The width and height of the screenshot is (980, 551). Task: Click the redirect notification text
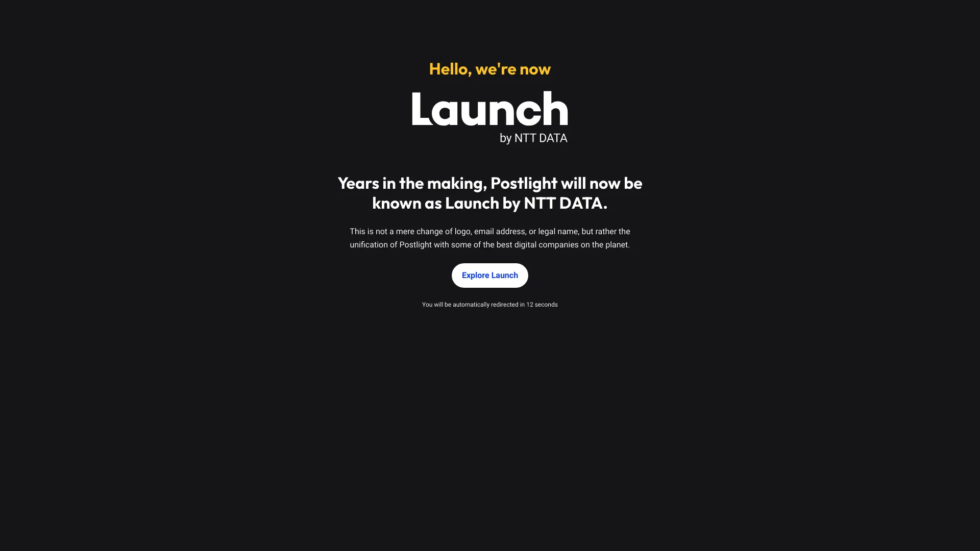coord(489,304)
